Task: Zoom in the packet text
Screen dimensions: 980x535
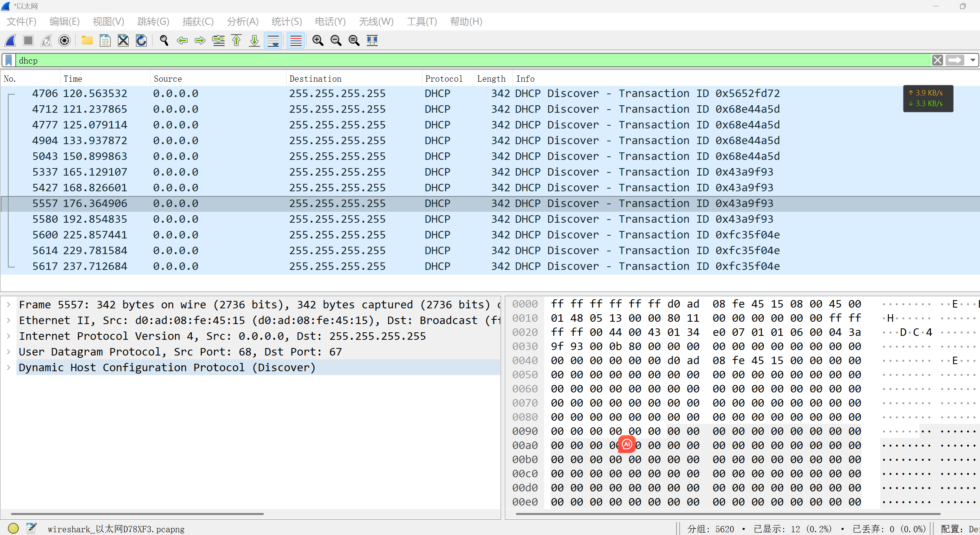Action: click(318, 40)
